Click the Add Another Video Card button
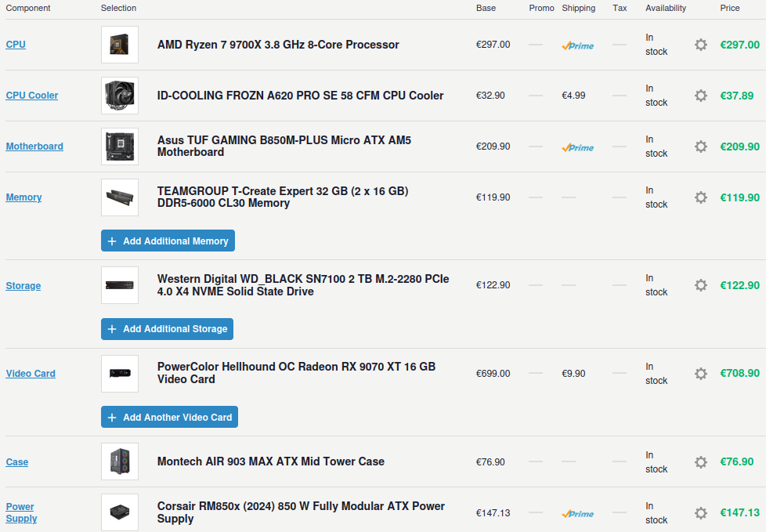 click(169, 417)
